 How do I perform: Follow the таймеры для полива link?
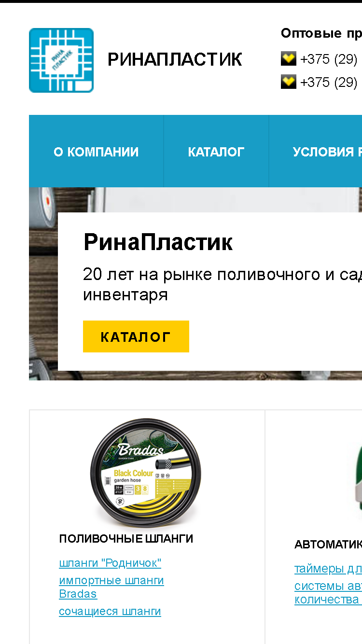pos(328,569)
